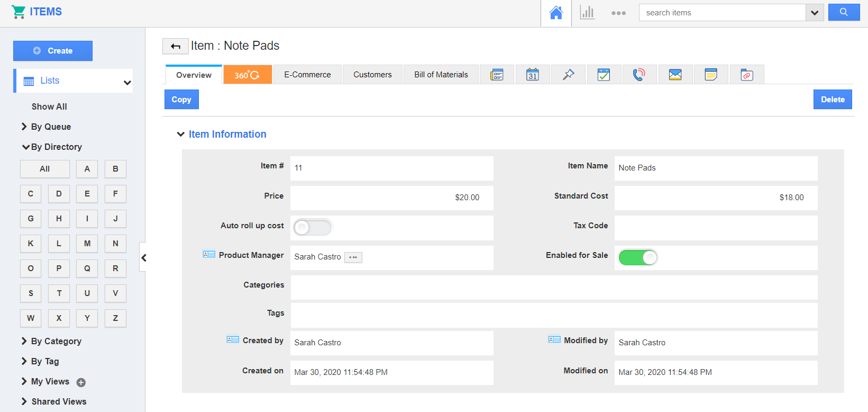868x412 pixels.
Task: Click the back arrow beside Item title
Action: click(x=175, y=47)
